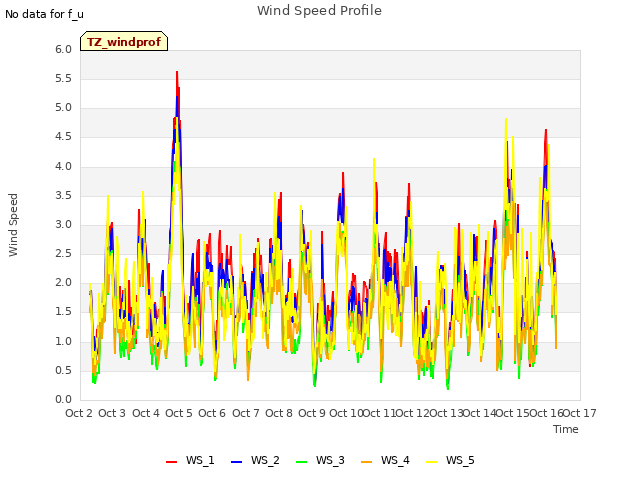Click the Oct 5 x-axis date label
The width and height of the screenshot is (640, 480).
pyautogui.click(x=179, y=413)
